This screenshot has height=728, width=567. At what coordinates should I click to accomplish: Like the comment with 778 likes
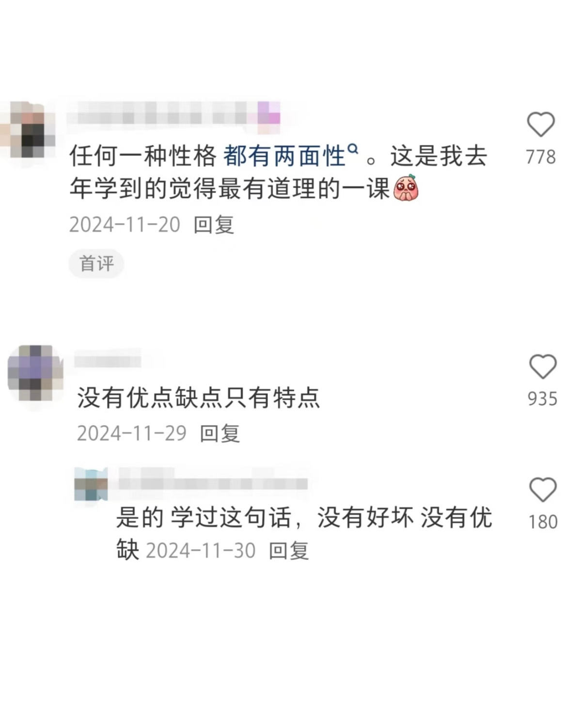[540, 124]
